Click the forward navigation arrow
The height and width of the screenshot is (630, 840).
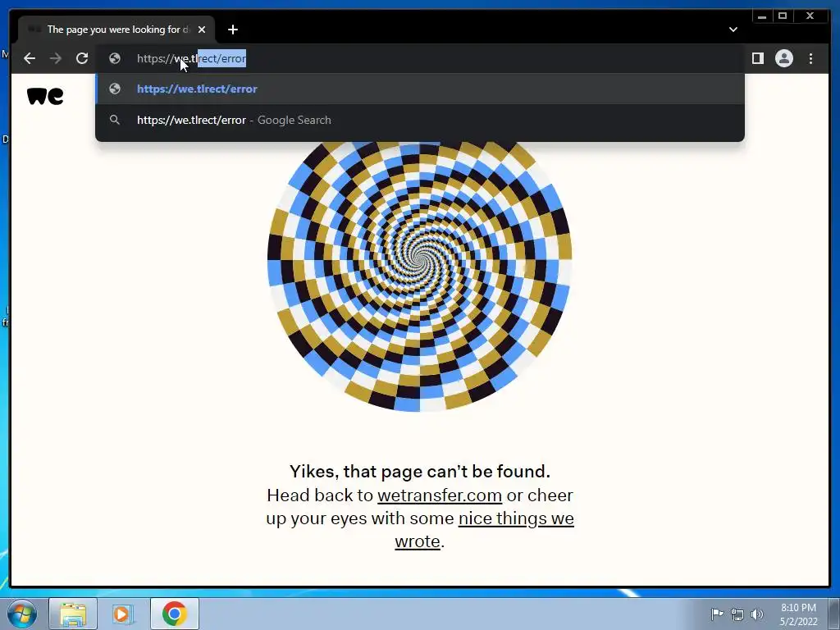click(x=56, y=58)
